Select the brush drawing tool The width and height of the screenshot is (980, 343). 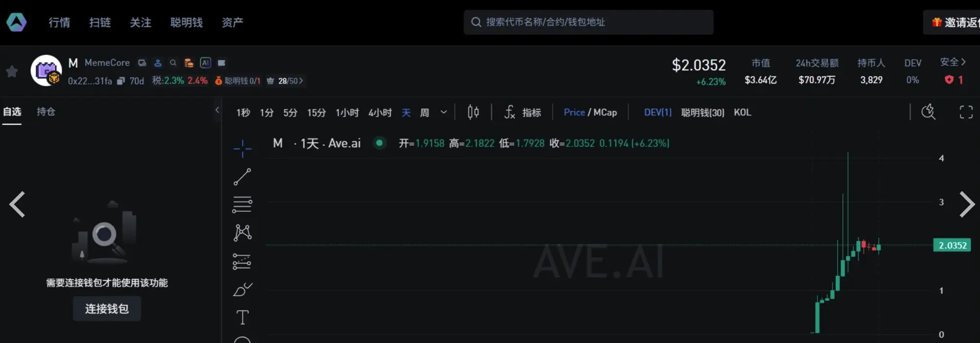click(x=242, y=289)
